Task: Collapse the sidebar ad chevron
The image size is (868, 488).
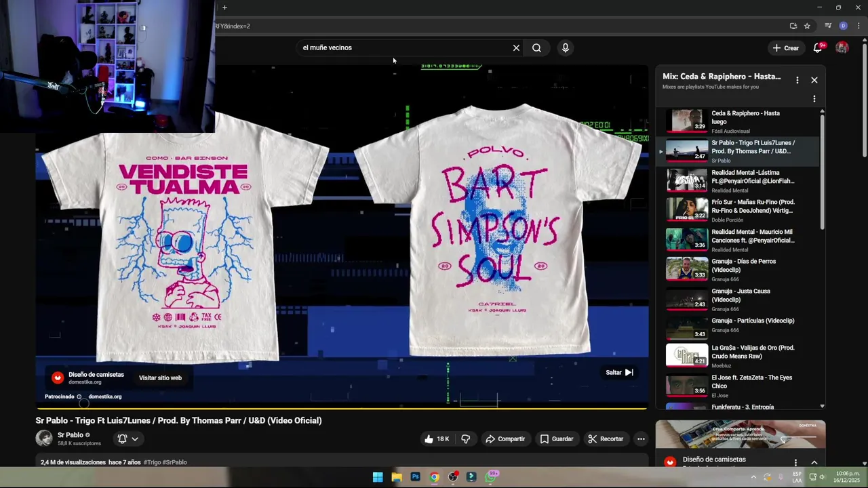Action: pyautogui.click(x=814, y=462)
